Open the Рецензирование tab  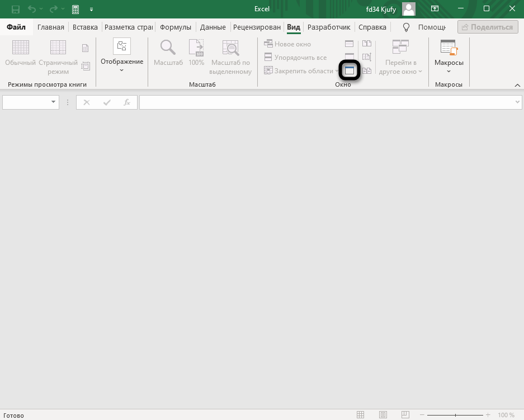coord(257,27)
